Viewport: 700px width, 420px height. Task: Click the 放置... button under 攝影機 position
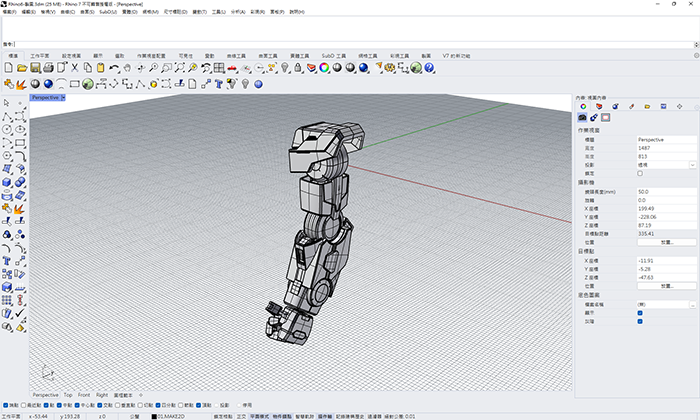tap(665, 241)
